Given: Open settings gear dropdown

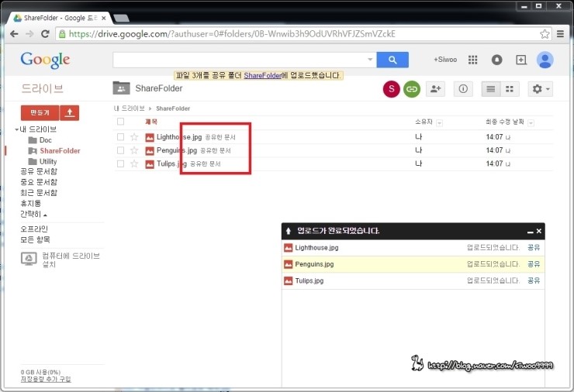Looking at the screenshot, I should pos(541,89).
